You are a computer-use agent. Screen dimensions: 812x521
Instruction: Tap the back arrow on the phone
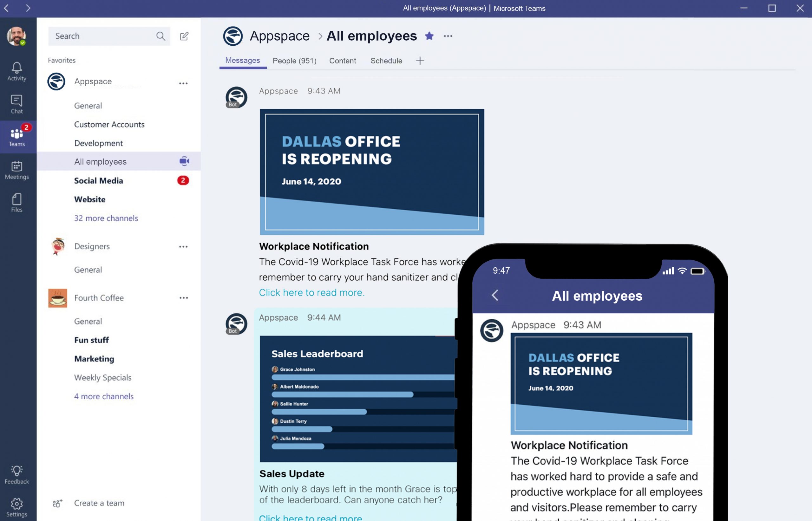tap(495, 295)
